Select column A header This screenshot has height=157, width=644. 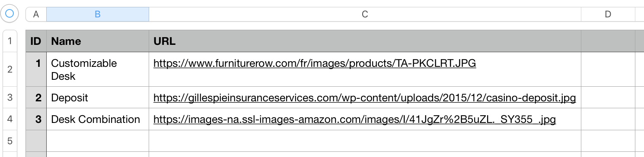pos(36,14)
